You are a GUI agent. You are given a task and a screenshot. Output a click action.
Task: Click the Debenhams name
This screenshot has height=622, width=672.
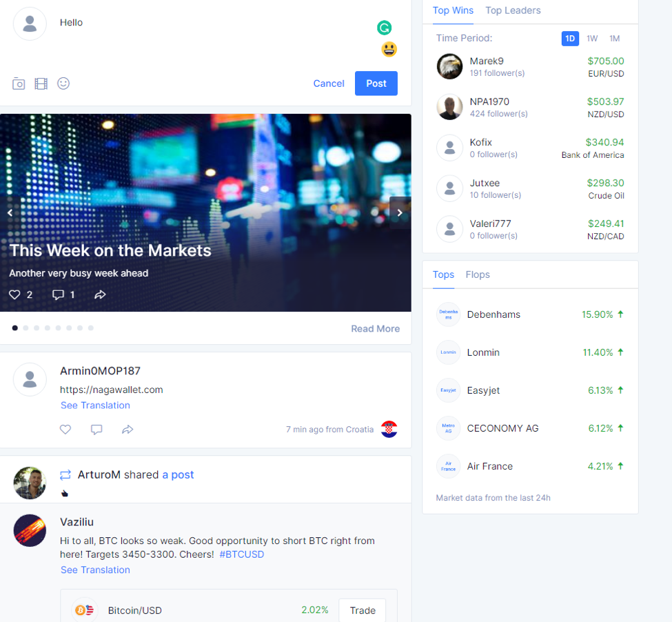tap(493, 314)
